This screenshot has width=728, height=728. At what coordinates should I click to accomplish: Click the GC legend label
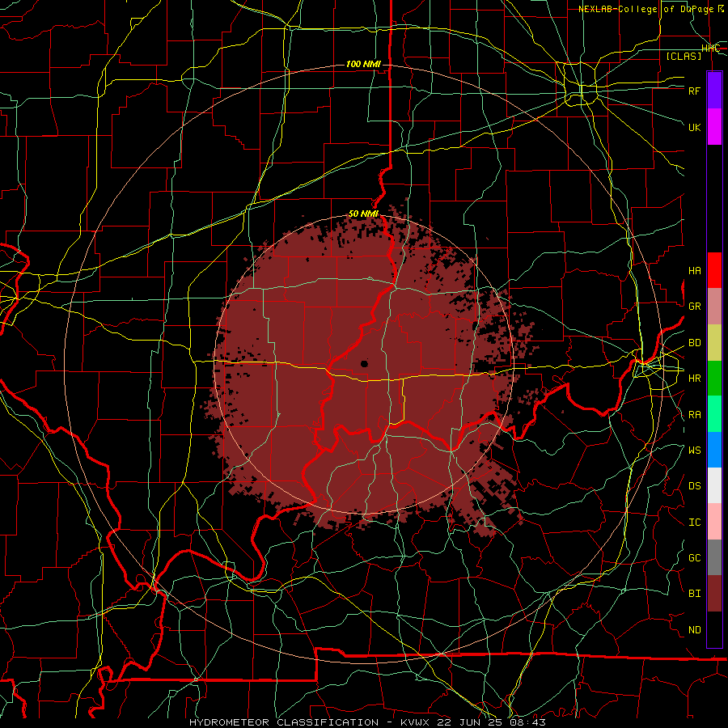(694, 558)
